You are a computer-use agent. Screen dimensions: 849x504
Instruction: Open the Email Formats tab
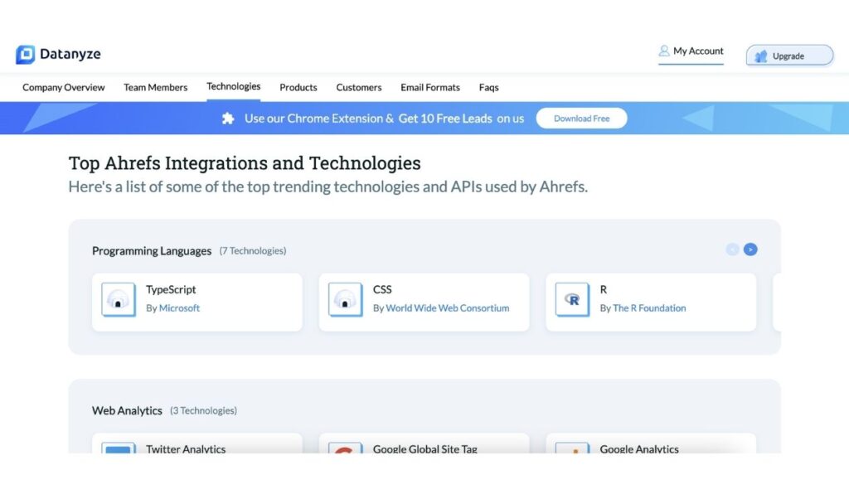pyautogui.click(x=430, y=87)
